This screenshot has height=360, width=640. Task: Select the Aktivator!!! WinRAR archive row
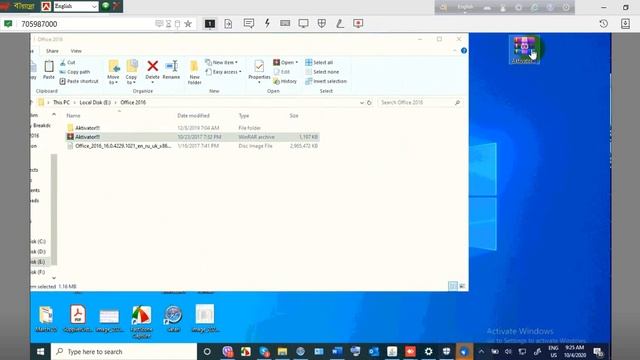[192, 137]
